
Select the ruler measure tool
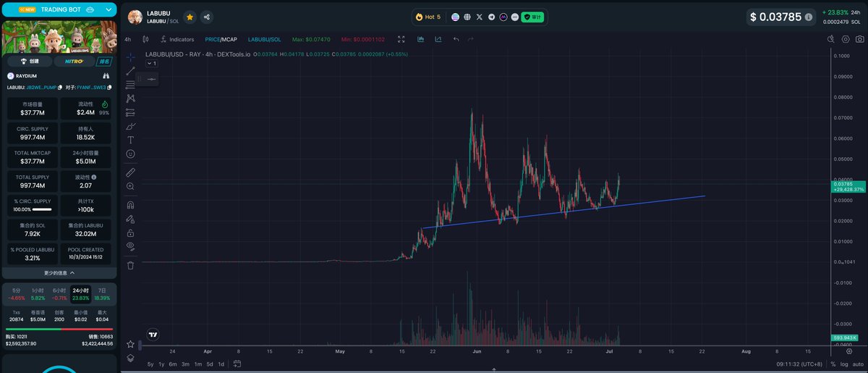click(130, 172)
